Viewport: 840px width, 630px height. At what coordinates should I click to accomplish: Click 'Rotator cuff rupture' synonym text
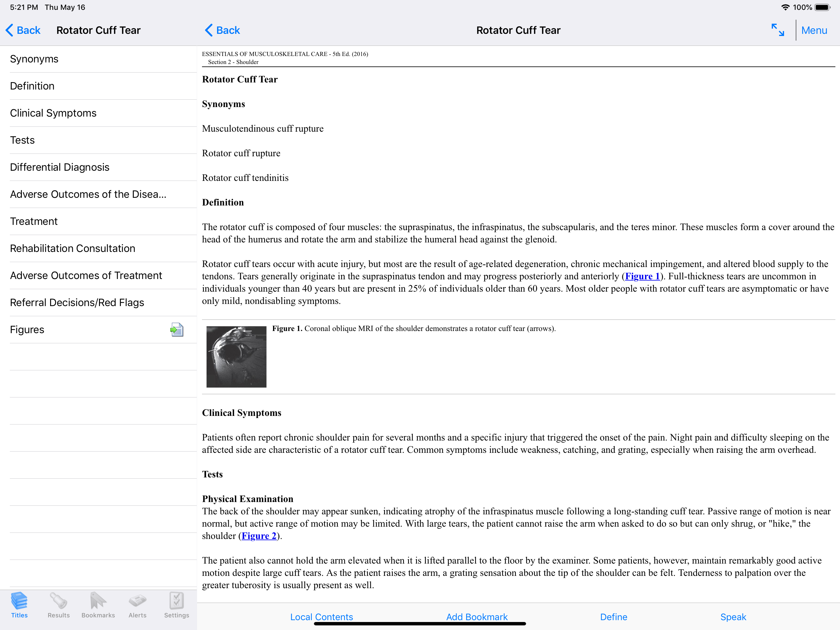click(241, 153)
